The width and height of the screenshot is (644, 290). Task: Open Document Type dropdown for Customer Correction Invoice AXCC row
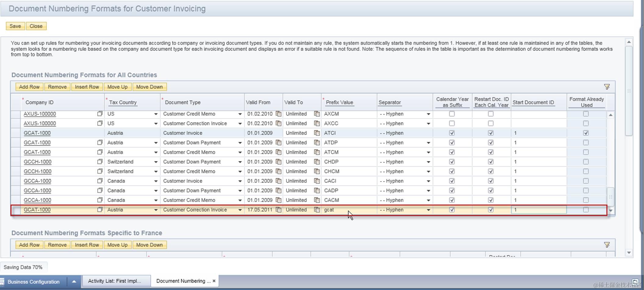click(240, 124)
